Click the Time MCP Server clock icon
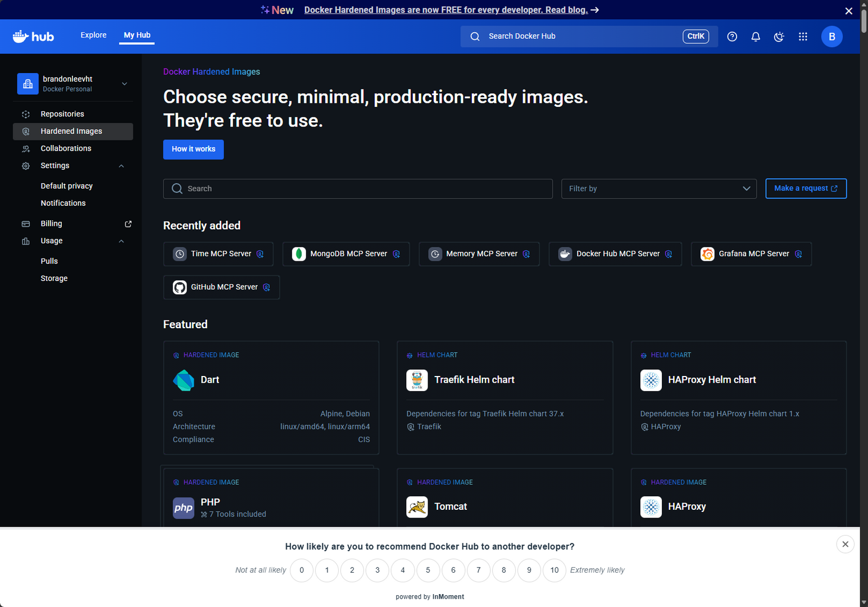 point(180,254)
